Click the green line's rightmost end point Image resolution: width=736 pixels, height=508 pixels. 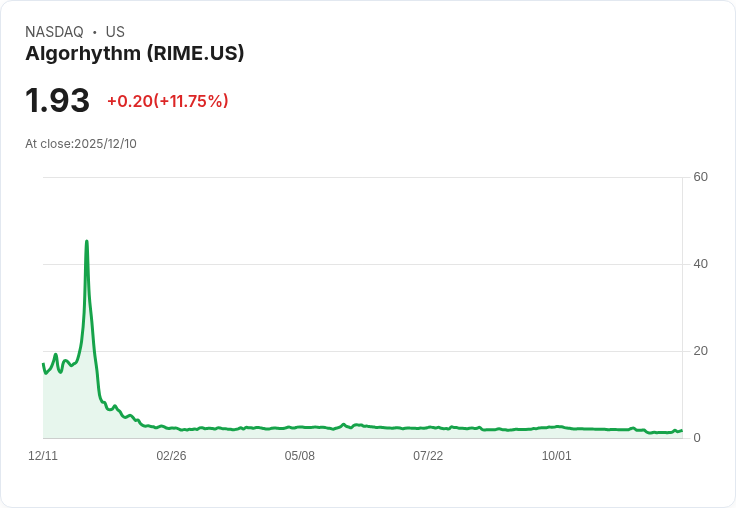click(x=682, y=431)
